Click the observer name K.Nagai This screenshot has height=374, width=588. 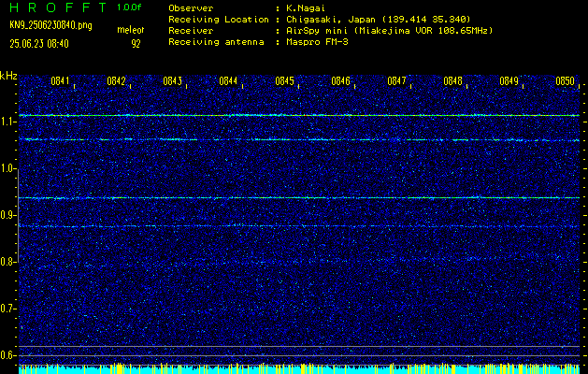(306, 8)
